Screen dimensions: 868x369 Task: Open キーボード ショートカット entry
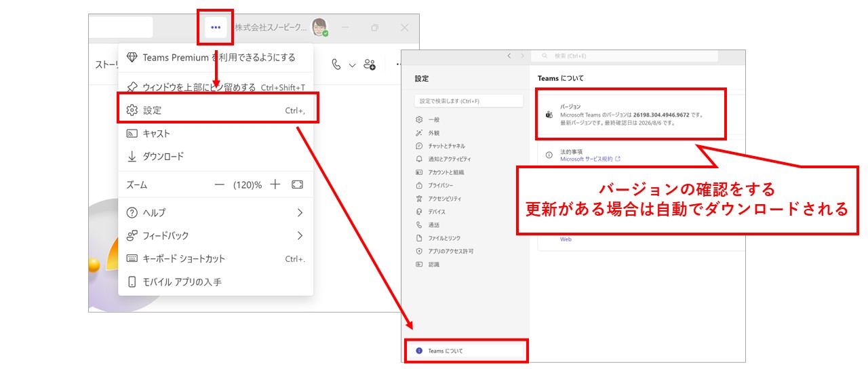(x=216, y=258)
